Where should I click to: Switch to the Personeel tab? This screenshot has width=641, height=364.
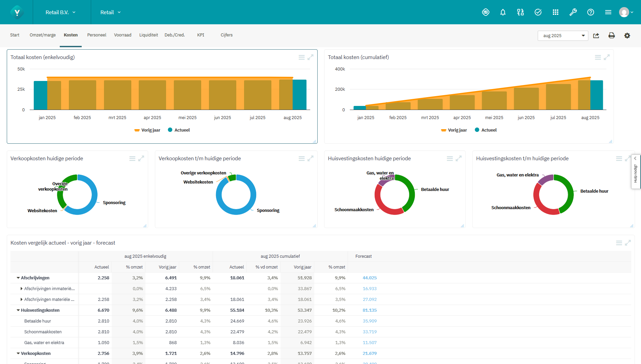(97, 35)
